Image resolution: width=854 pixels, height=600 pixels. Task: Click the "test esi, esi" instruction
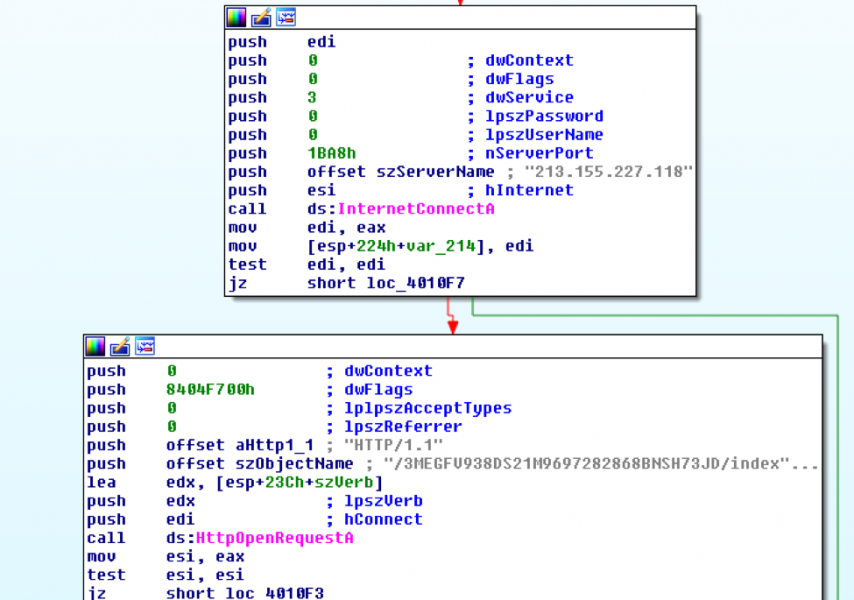pos(166,575)
